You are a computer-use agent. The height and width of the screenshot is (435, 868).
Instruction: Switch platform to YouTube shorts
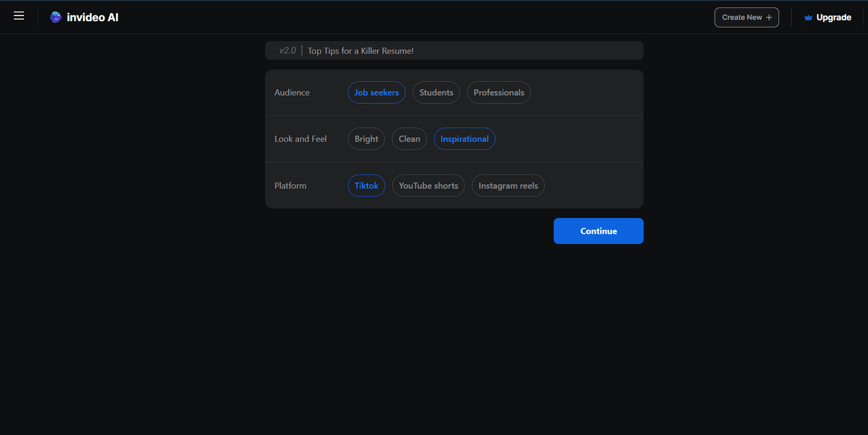(428, 185)
